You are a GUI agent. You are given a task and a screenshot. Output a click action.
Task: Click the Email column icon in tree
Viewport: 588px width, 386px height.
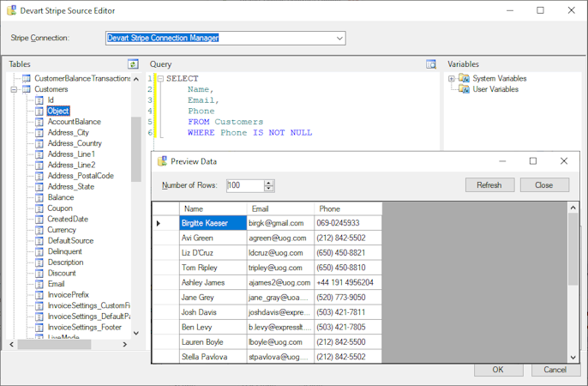click(x=39, y=284)
